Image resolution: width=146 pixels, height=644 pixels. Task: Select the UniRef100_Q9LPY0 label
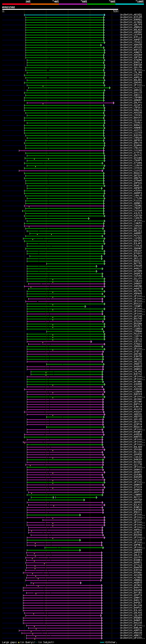(131, 103)
